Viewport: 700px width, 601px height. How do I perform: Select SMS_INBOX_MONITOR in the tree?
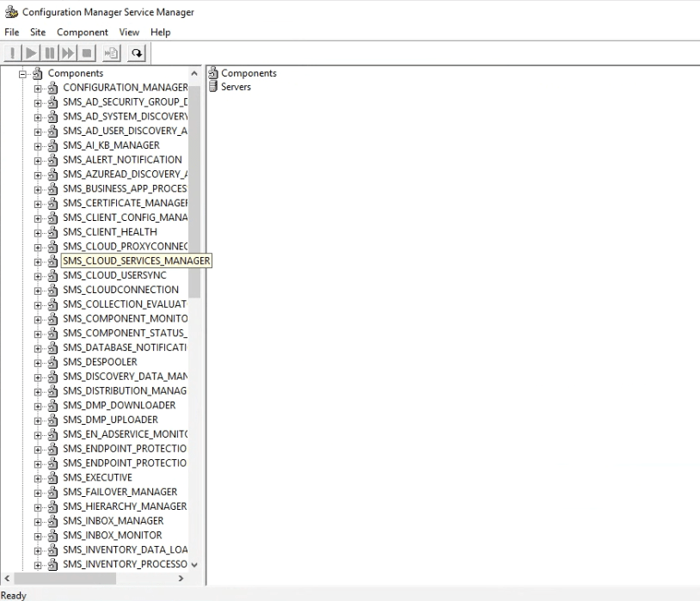tap(112, 535)
